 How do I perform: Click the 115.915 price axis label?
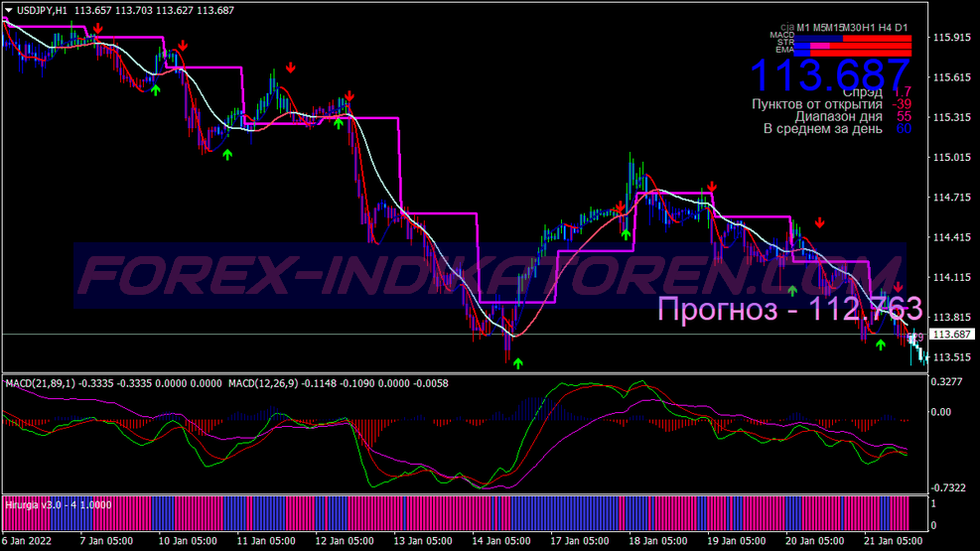pos(951,38)
